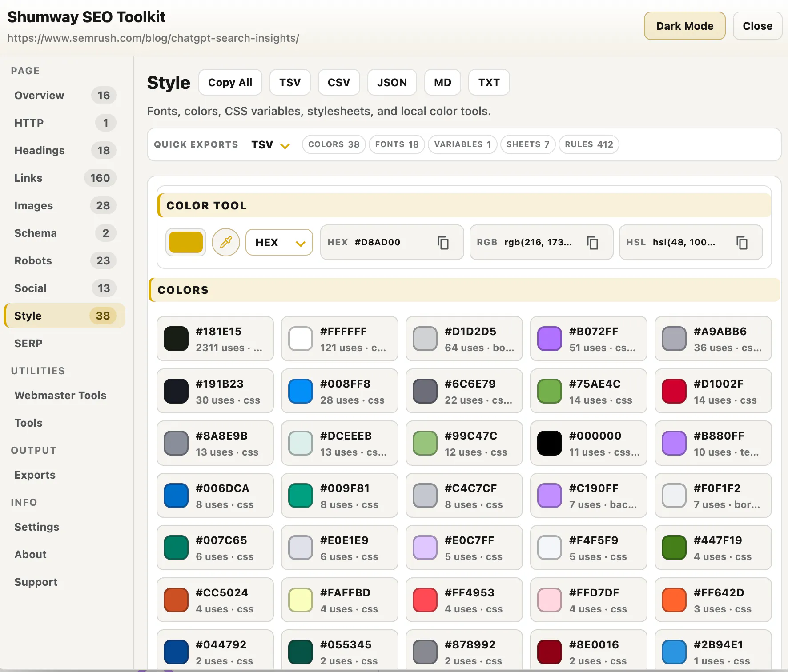Open the Support page
This screenshot has height=672, width=788.
(64, 582)
